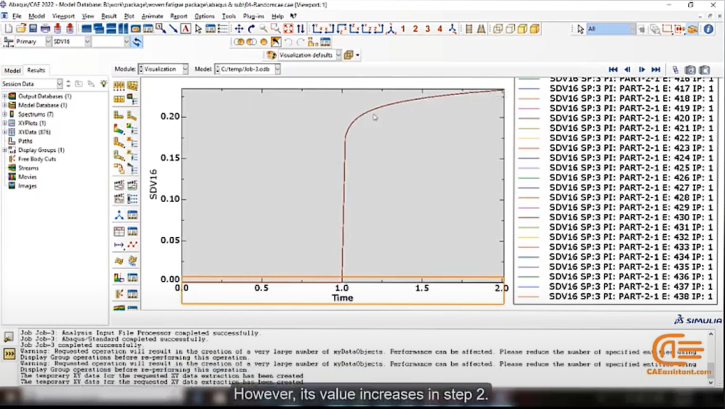Click the Sync field output refresh icon
The height and width of the screenshot is (409, 725).
click(136, 42)
